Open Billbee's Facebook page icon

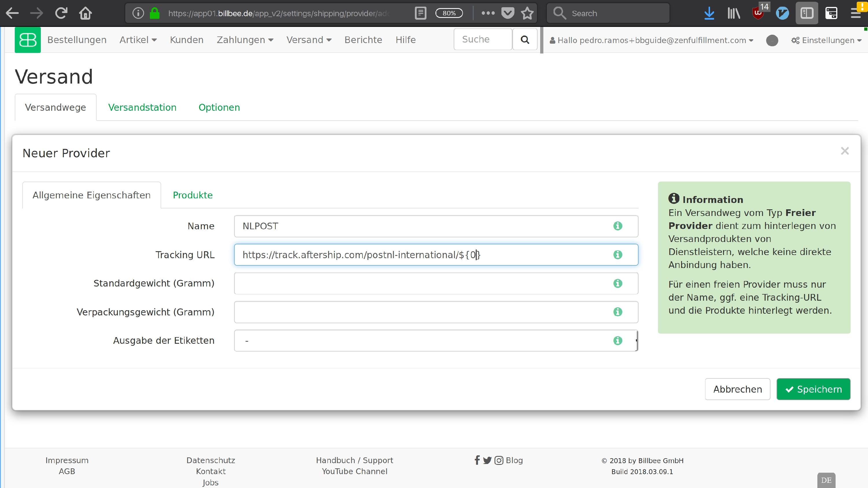pos(477,460)
